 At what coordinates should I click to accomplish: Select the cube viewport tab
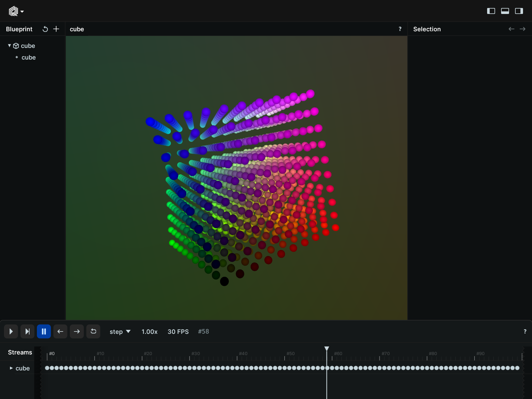click(x=77, y=29)
